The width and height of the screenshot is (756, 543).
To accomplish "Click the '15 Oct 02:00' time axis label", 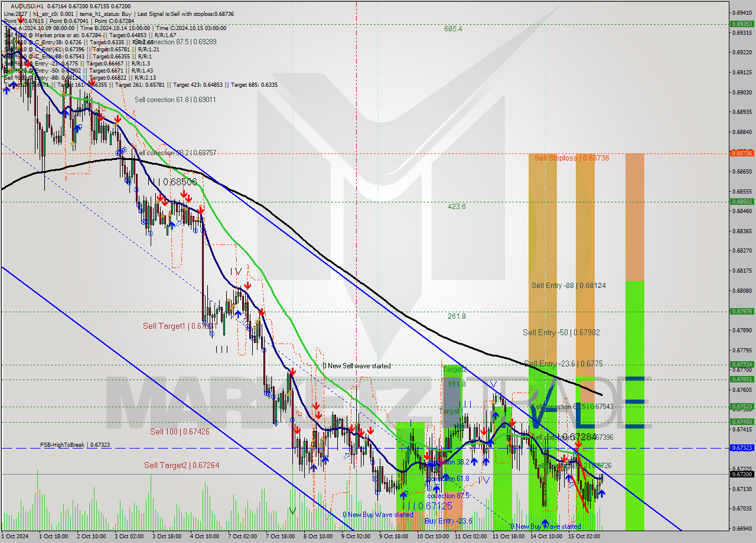I will (x=584, y=537).
